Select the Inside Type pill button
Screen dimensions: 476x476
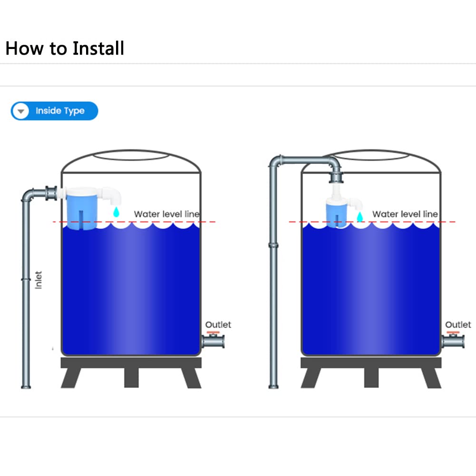[54, 111]
